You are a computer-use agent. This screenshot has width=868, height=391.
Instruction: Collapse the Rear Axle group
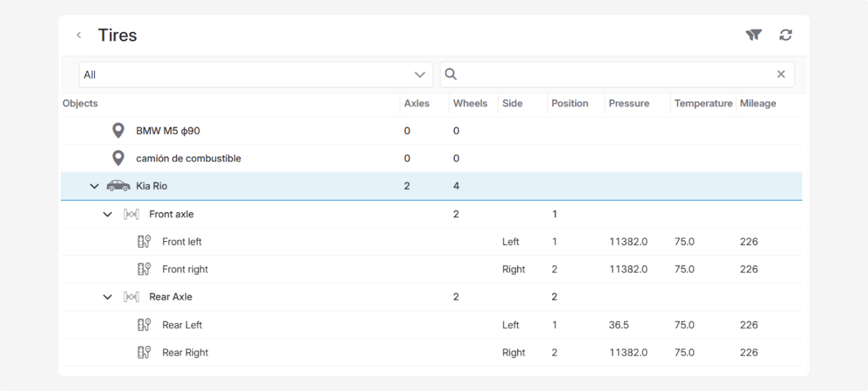tap(108, 297)
